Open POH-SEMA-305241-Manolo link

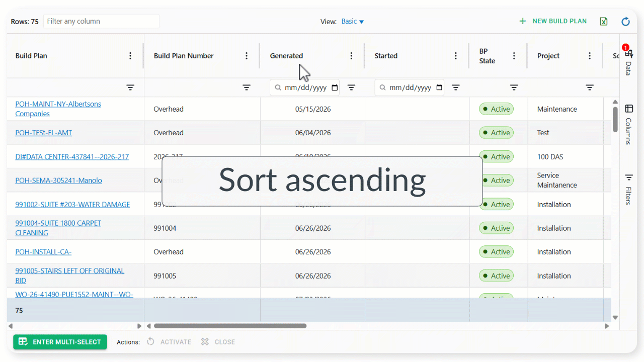[58, 180]
